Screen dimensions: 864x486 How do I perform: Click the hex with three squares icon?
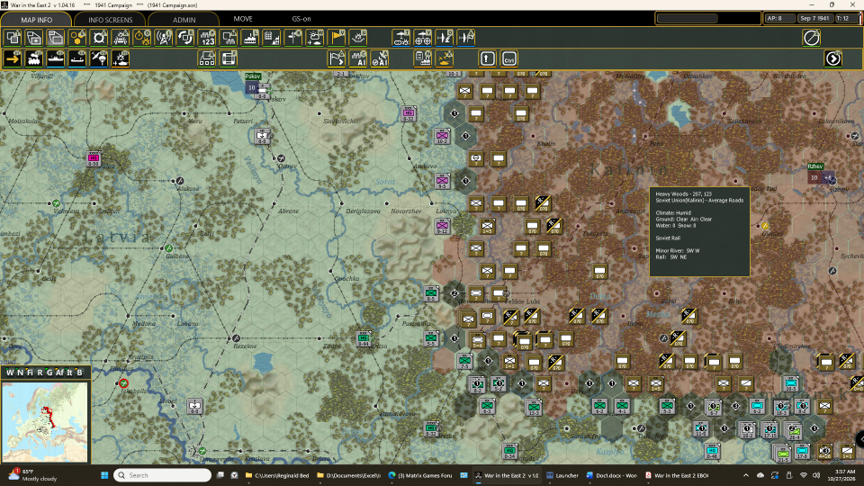[x=207, y=58]
